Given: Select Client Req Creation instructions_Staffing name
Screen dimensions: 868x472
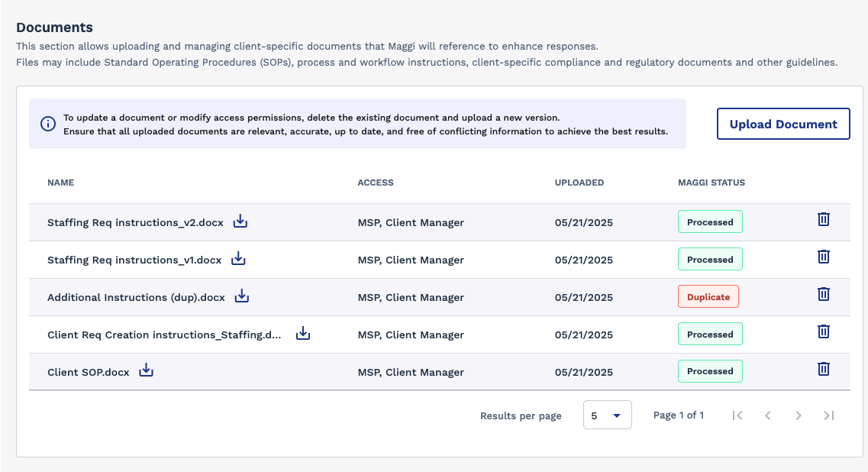Looking at the screenshot, I should click(x=164, y=335).
